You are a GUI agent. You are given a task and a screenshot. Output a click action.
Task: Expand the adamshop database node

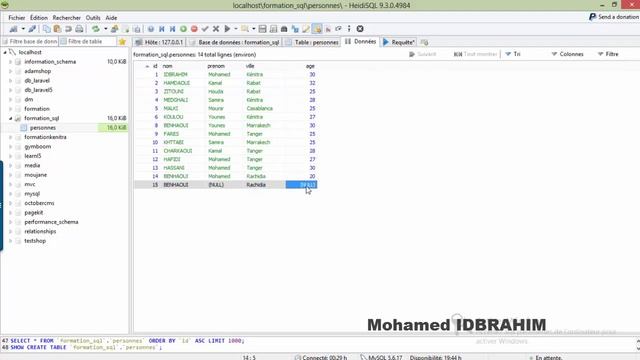[11, 71]
